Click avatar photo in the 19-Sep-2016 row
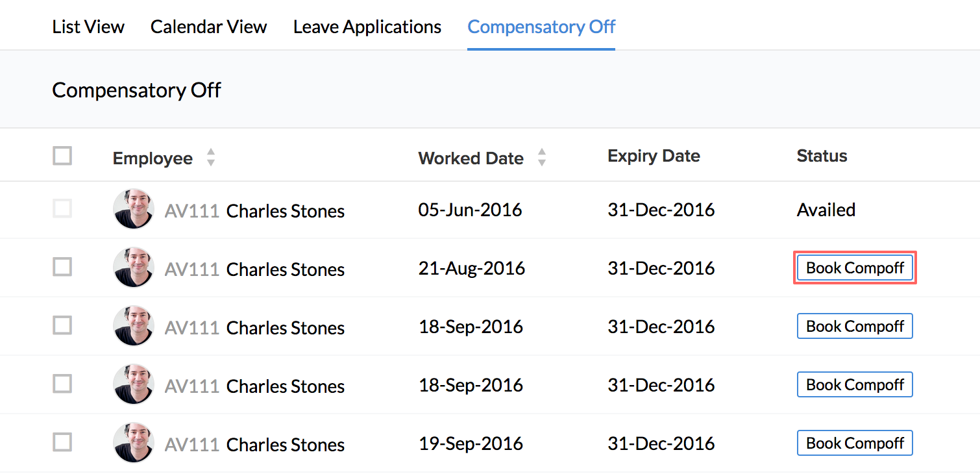This screenshot has width=980, height=474. tap(134, 443)
